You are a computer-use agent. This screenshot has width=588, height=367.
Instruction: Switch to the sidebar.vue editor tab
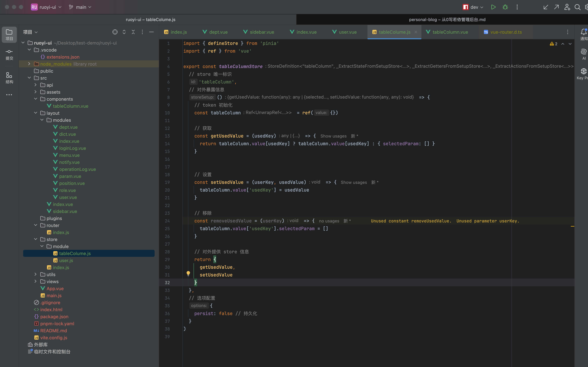(259, 32)
